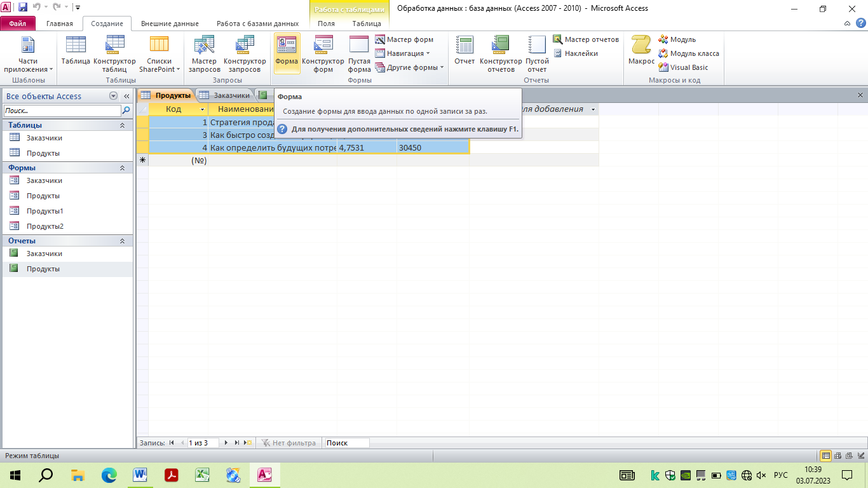Collapse the Отчеты group
Screen dimensions: 868x488
point(123,241)
